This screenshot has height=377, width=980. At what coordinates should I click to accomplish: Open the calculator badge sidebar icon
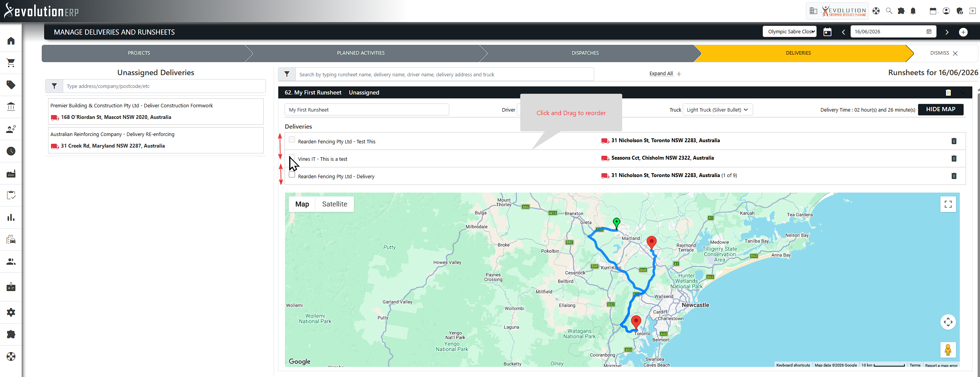[11, 287]
